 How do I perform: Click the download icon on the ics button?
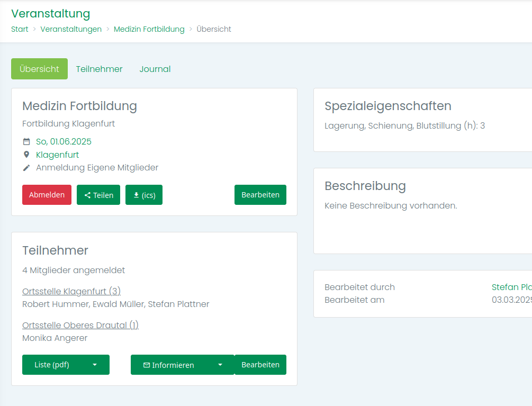pyautogui.click(x=136, y=195)
